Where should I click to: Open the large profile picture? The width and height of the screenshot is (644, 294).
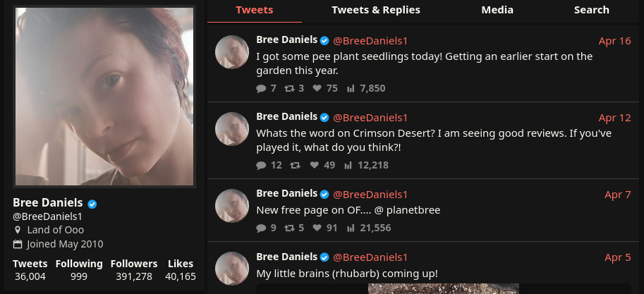point(104,97)
